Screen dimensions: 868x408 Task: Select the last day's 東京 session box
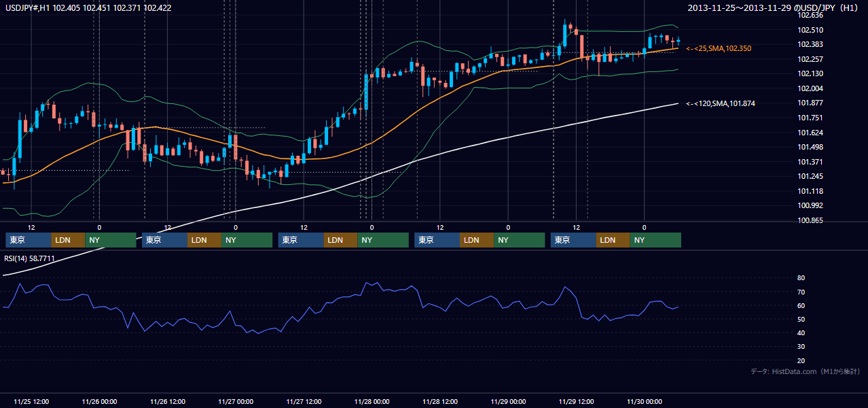573,240
